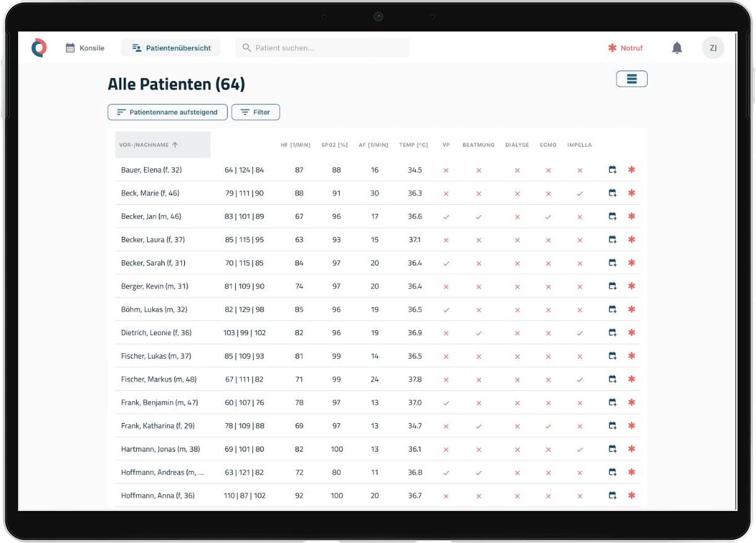This screenshot has height=543, width=756.
Task: Switch to the Konsile tab
Action: [x=85, y=48]
